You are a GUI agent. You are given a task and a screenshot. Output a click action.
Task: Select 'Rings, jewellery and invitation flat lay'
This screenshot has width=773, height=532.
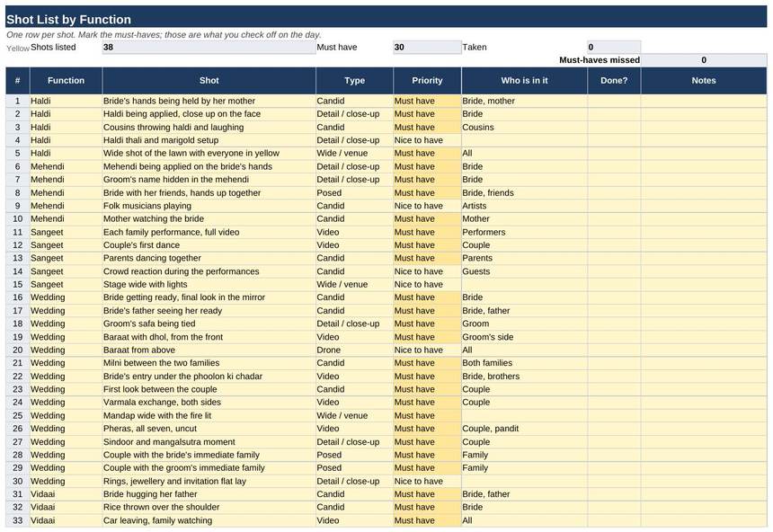coord(209,481)
